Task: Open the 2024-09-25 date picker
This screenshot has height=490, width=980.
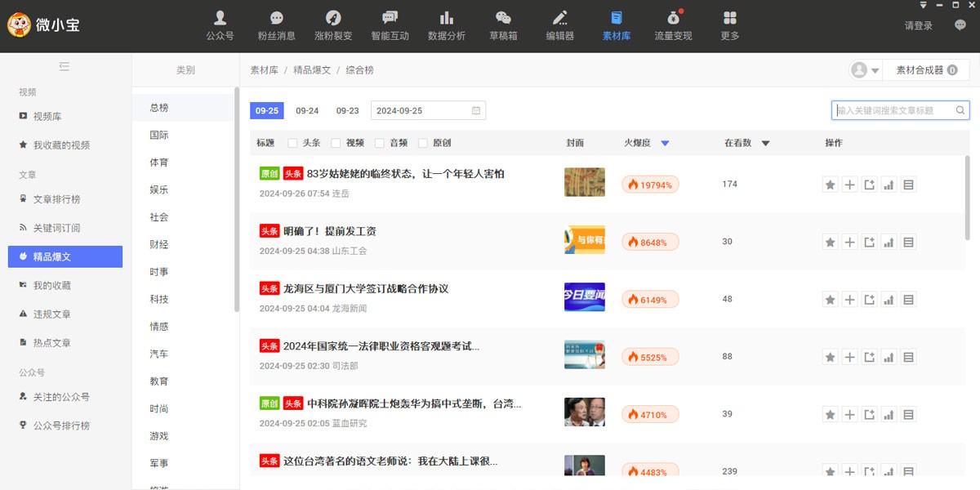Action: pos(428,109)
